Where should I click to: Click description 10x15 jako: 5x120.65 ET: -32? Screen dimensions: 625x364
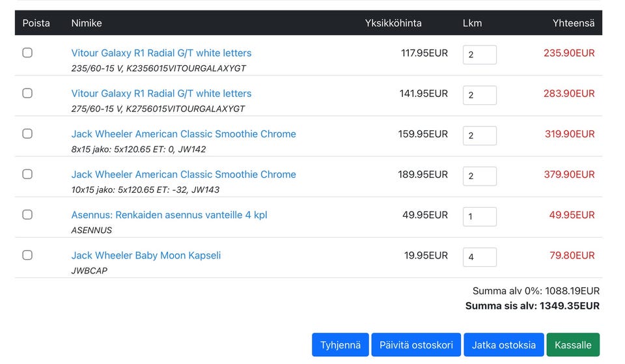129,189
